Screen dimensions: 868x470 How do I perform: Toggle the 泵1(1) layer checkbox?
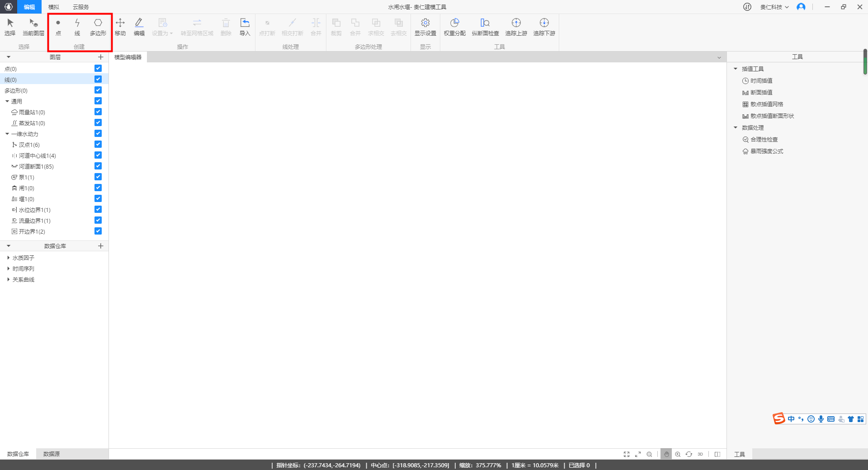click(x=98, y=177)
